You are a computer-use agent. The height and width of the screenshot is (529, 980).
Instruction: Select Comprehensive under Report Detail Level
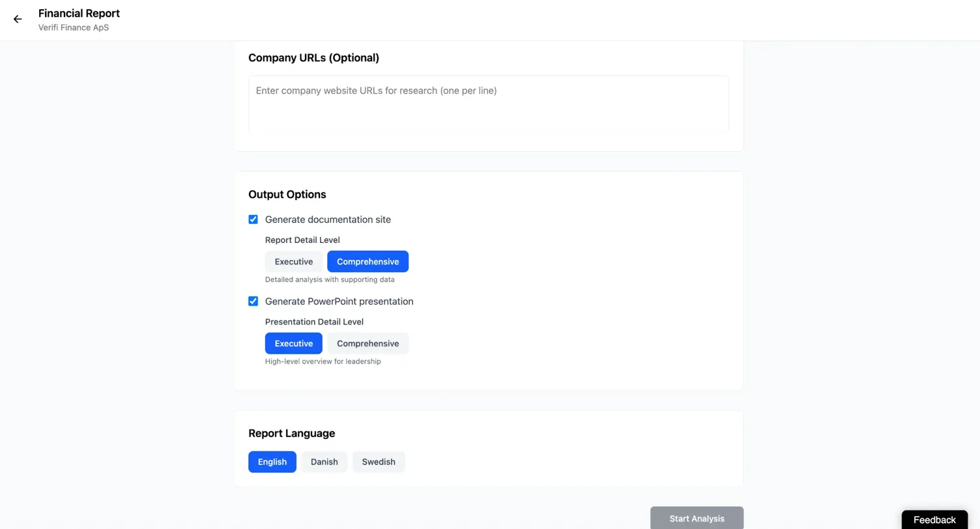[367, 262]
